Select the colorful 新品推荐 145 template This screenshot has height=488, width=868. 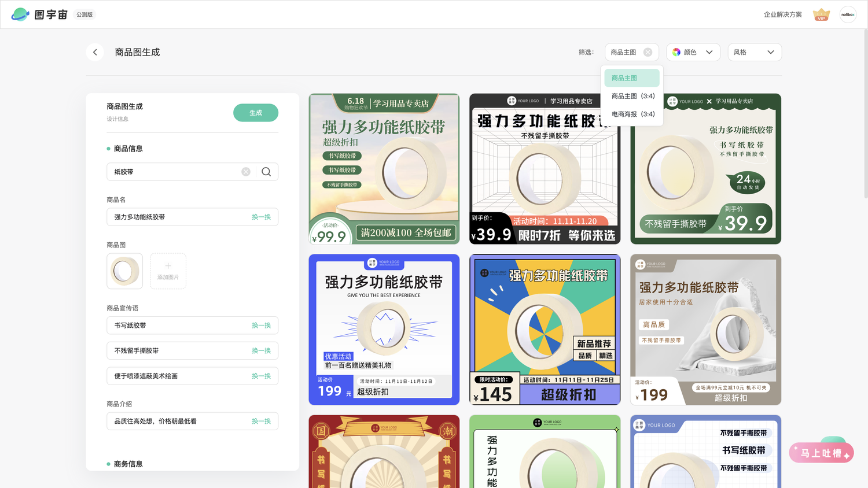tap(545, 330)
